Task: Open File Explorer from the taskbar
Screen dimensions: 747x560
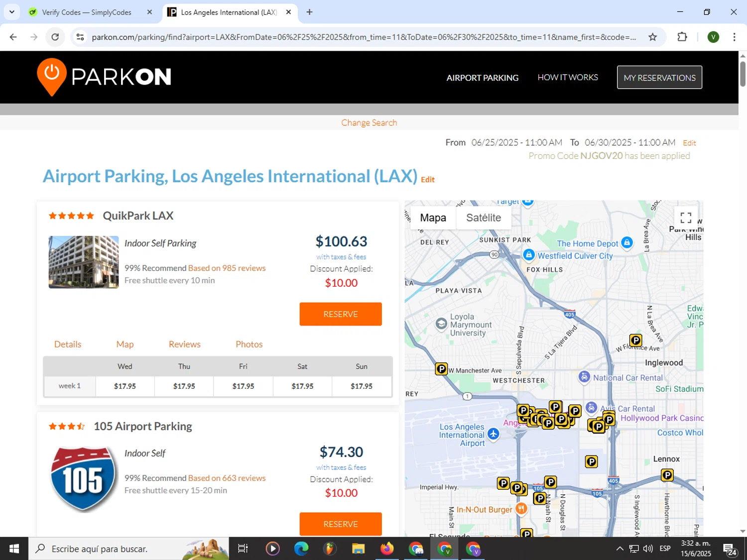Action: (x=358, y=549)
